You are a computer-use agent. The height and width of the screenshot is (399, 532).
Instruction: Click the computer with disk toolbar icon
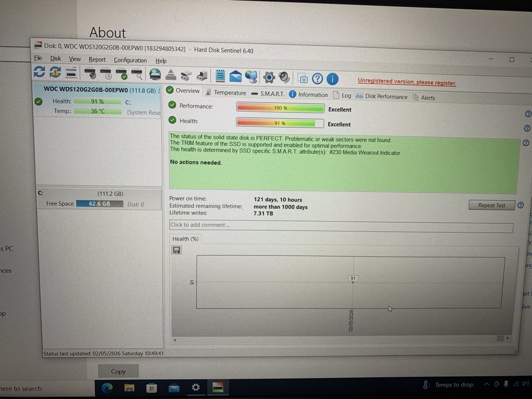pyautogui.click(x=201, y=76)
